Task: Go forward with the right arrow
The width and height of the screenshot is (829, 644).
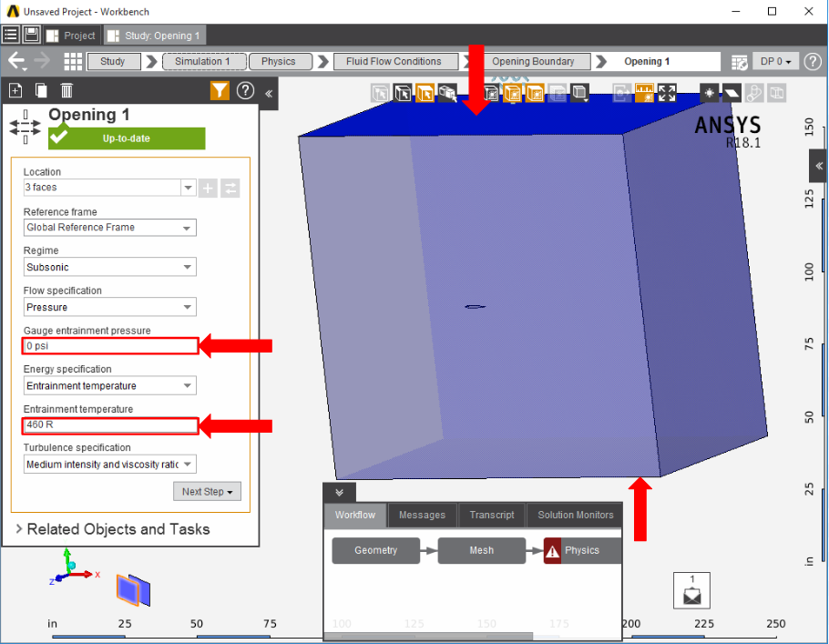Action: click(x=42, y=61)
